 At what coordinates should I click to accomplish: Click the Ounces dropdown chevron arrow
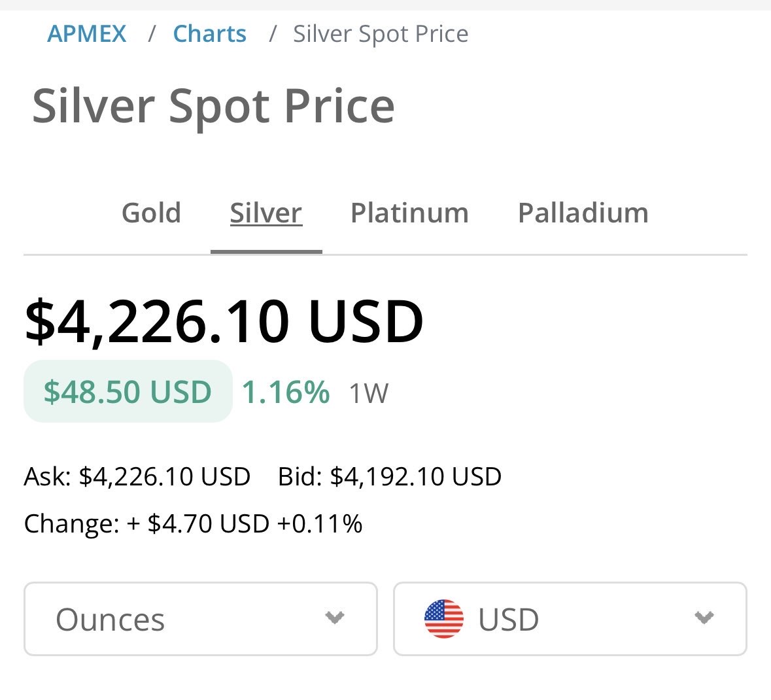pos(335,618)
